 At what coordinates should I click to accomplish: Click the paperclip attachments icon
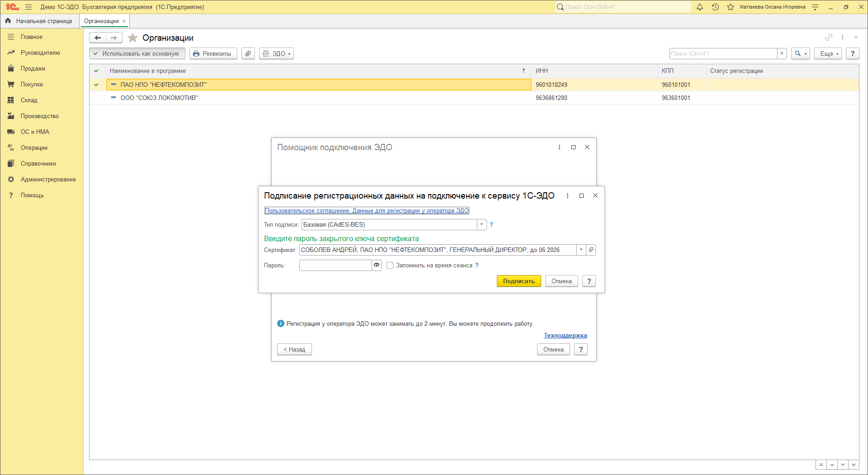click(248, 53)
